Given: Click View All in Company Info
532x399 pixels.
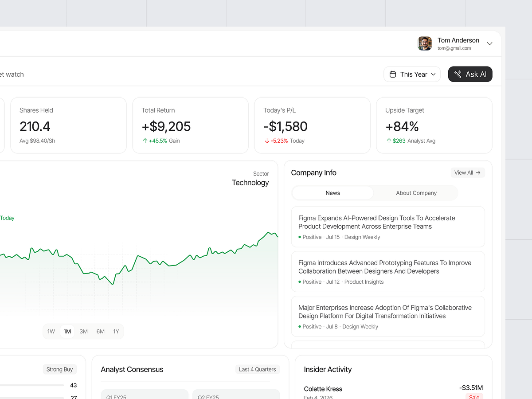Looking at the screenshot, I should tap(468, 172).
